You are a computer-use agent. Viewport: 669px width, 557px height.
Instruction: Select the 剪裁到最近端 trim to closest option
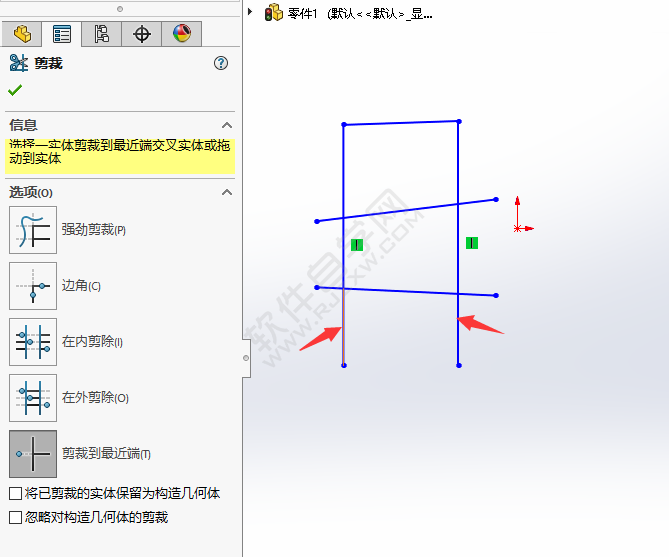33,454
